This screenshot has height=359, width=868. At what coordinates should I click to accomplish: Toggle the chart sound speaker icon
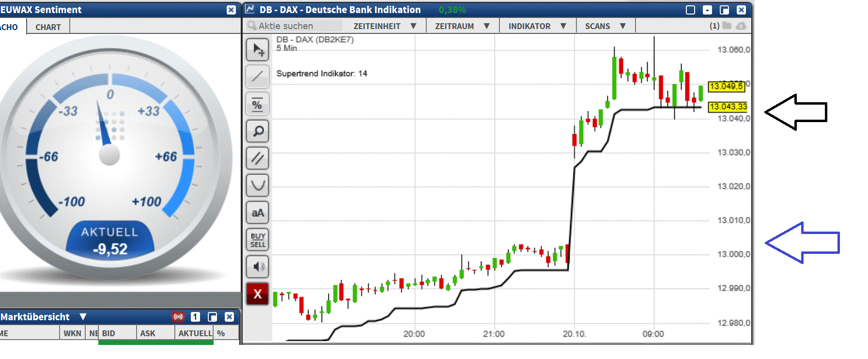(258, 266)
